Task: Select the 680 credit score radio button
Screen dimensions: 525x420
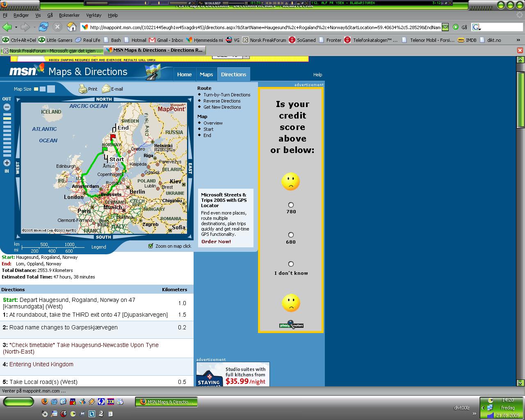Action: coord(291,235)
